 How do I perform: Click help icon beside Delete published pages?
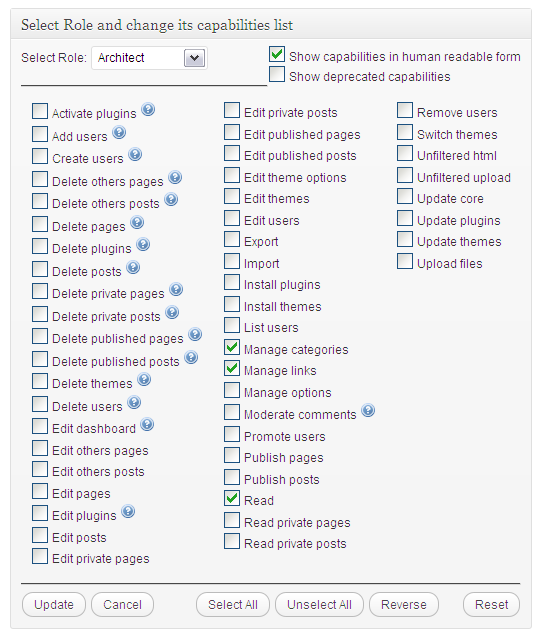(195, 334)
